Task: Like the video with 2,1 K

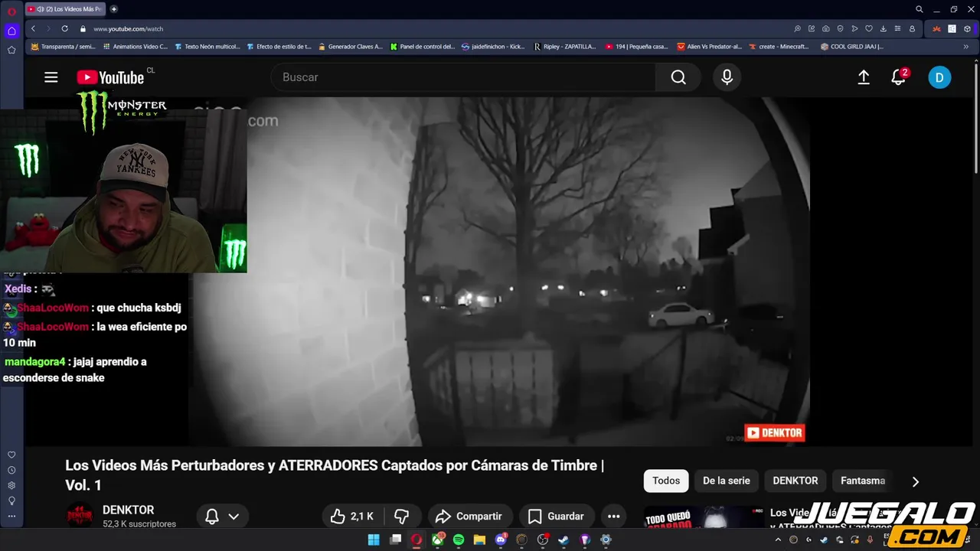Action: 351,517
